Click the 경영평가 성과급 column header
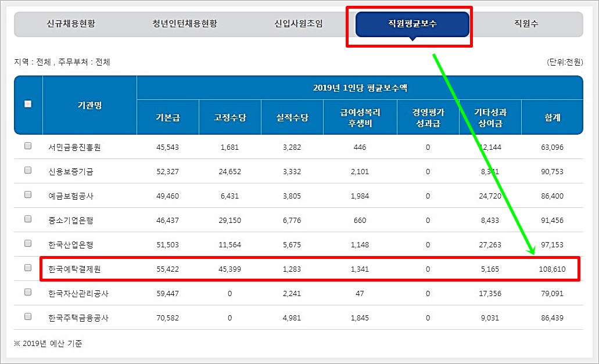The width and height of the screenshot is (599, 364). coord(428,117)
